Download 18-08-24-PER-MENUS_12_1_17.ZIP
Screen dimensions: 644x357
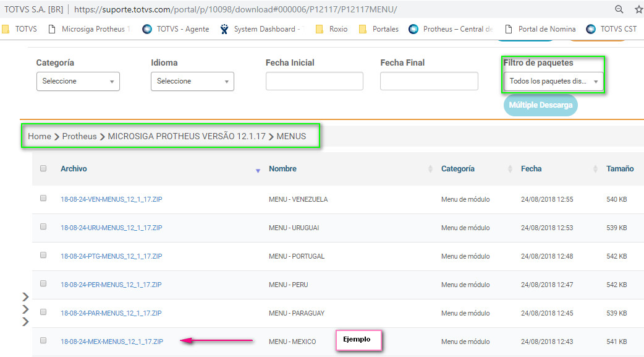click(x=111, y=284)
